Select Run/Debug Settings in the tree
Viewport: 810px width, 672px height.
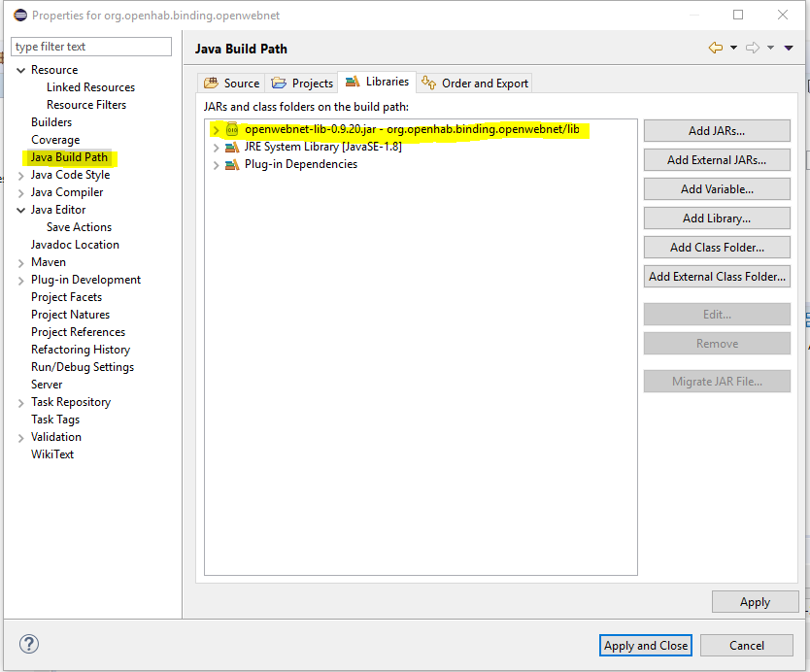click(83, 367)
